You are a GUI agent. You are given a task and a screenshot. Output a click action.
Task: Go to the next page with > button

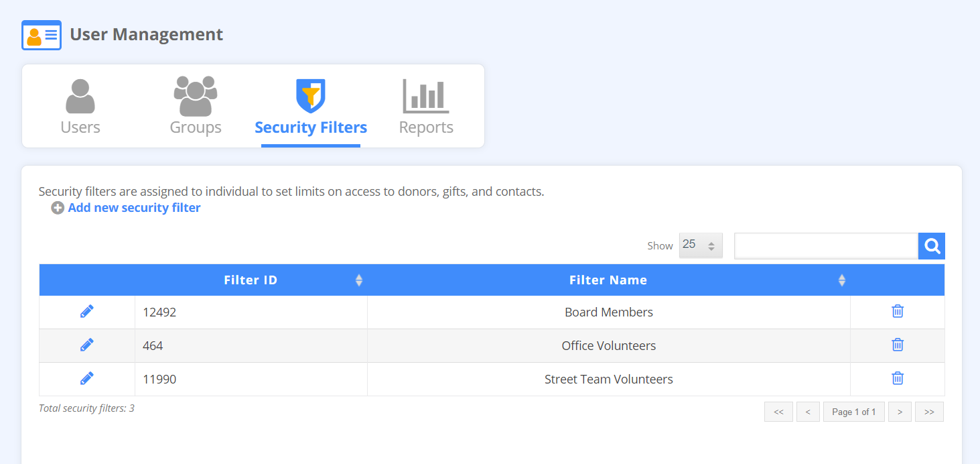(900, 412)
